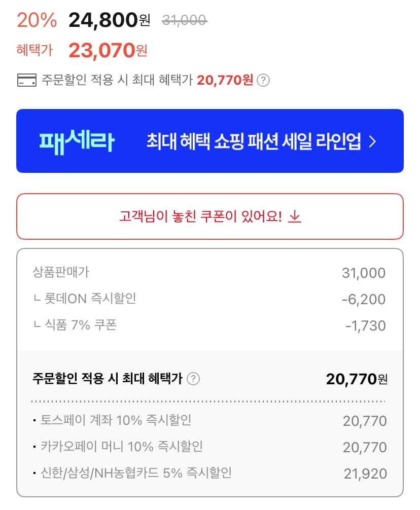Click the credit card icon near 주문할인
This screenshot has height=510, width=420.
26,80
